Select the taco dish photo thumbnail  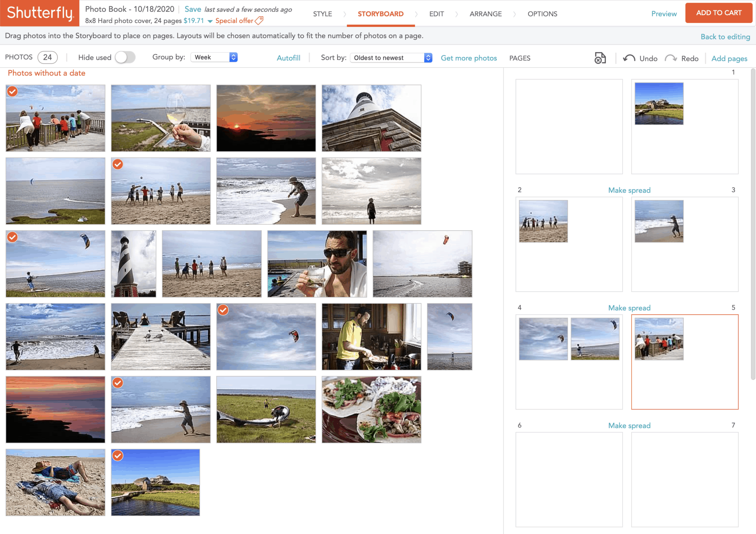point(371,410)
